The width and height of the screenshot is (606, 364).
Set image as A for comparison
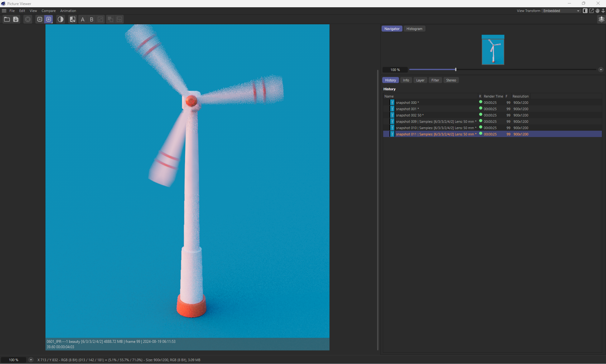[83, 19]
